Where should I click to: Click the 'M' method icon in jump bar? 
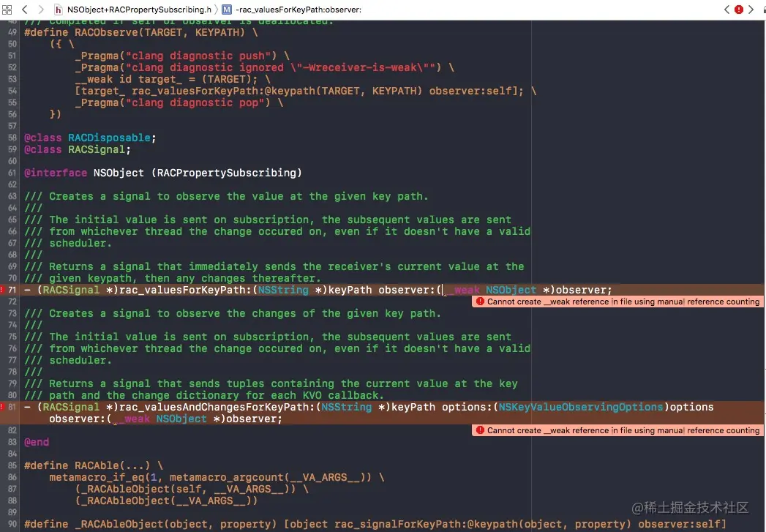click(x=227, y=10)
